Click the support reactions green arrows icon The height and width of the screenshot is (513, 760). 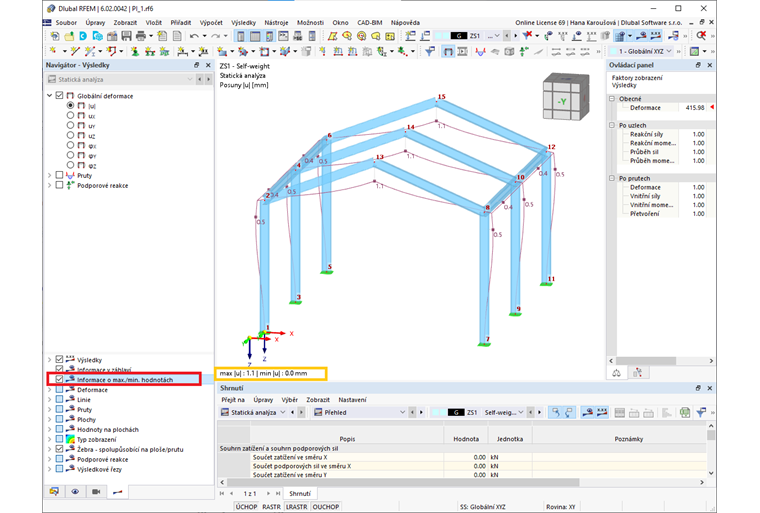pos(523,51)
